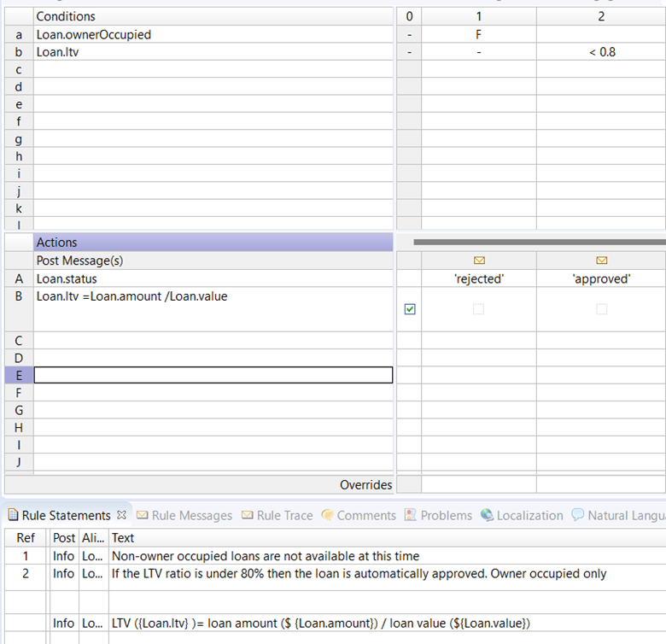Screen dimensions: 666x644
Task: Click column header 1 in the conditions table
Action: pyautogui.click(x=478, y=16)
